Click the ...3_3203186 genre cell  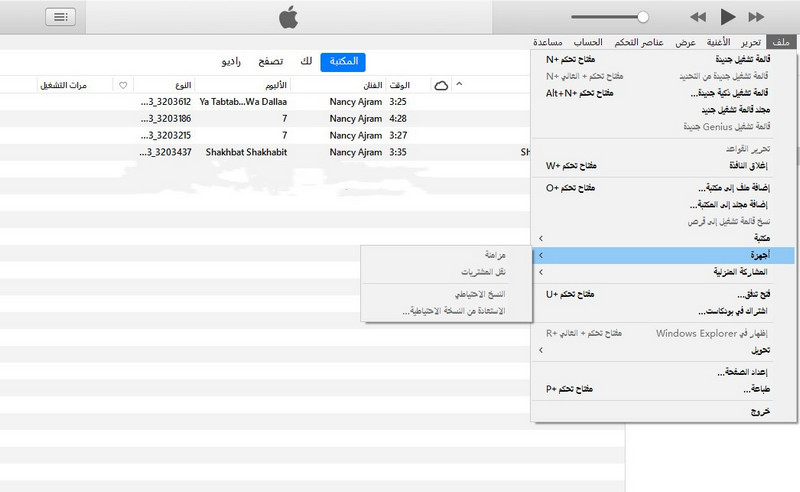click(166, 118)
